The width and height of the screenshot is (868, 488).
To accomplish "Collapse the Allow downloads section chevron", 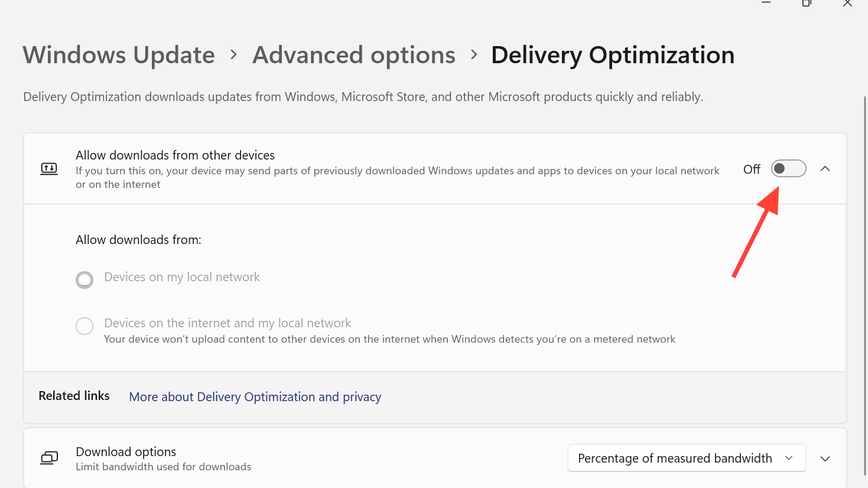I will [x=825, y=169].
